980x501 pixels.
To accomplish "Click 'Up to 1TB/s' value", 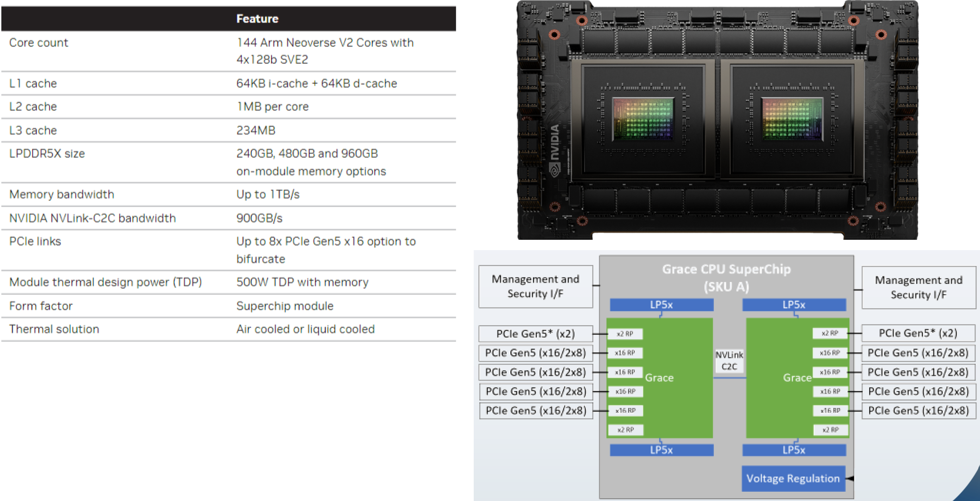I will pos(268,195).
